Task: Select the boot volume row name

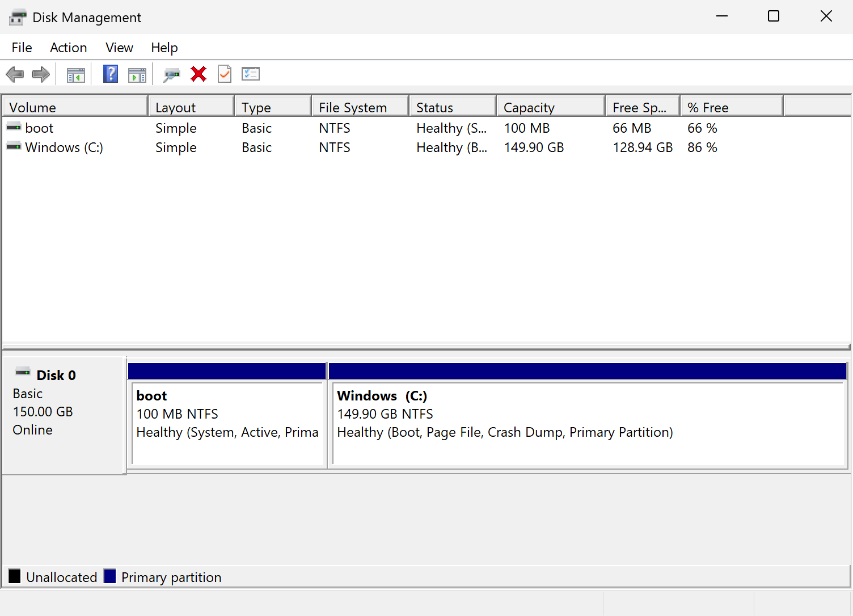Action: pyautogui.click(x=39, y=128)
